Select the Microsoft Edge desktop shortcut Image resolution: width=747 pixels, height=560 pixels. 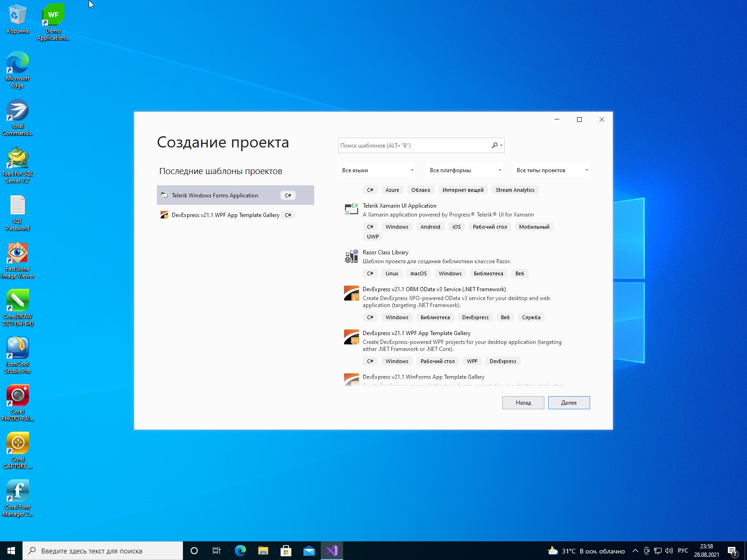18,70
